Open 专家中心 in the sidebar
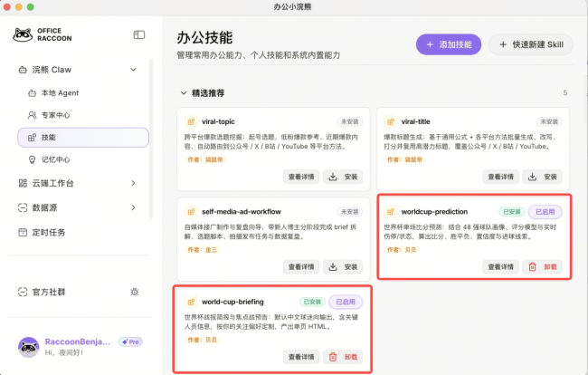The height and width of the screenshot is (375, 588). 83,115
